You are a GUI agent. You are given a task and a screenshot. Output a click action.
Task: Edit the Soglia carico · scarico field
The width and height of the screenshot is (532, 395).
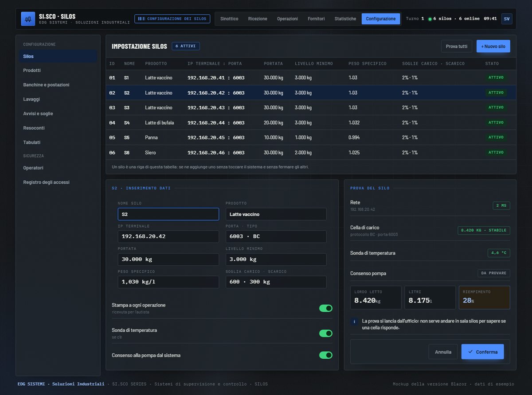pyautogui.click(x=276, y=282)
